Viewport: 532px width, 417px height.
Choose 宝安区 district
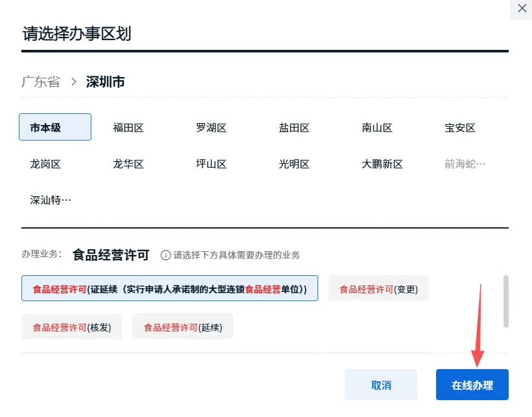coord(459,128)
